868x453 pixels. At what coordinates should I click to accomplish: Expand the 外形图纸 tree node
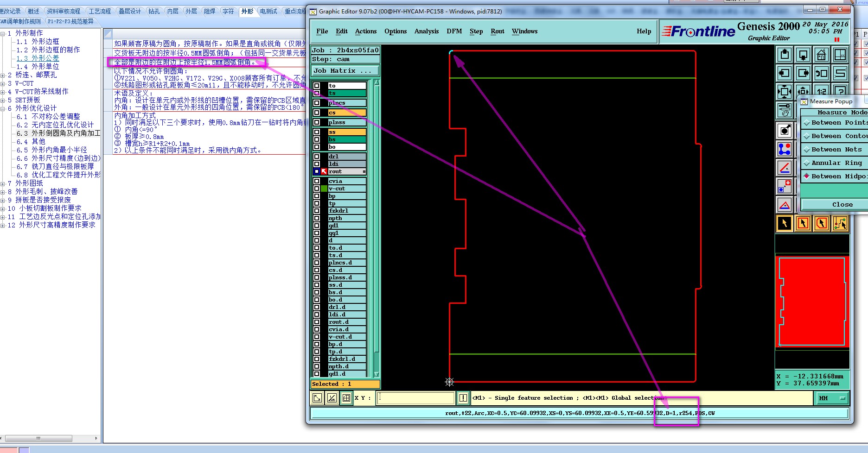3,183
